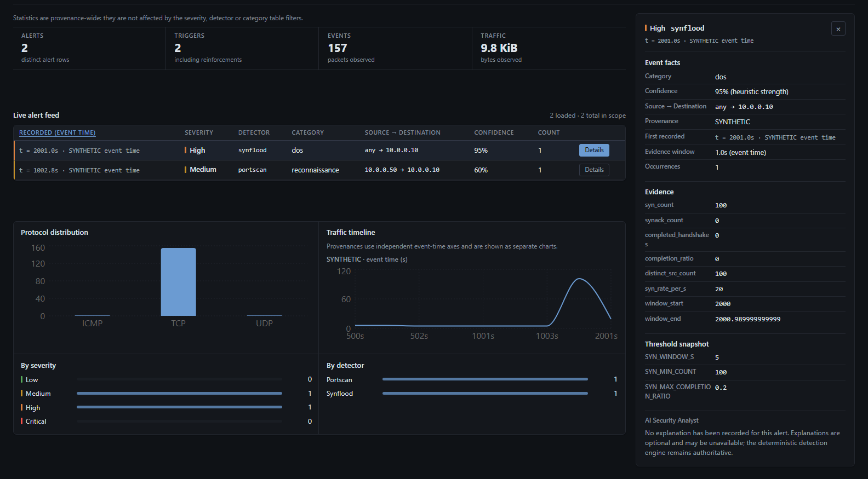Click the SYN_WINDOW_S threshold row
Image resolution: width=868 pixels, height=479 pixels.
[x=745, y=357]
